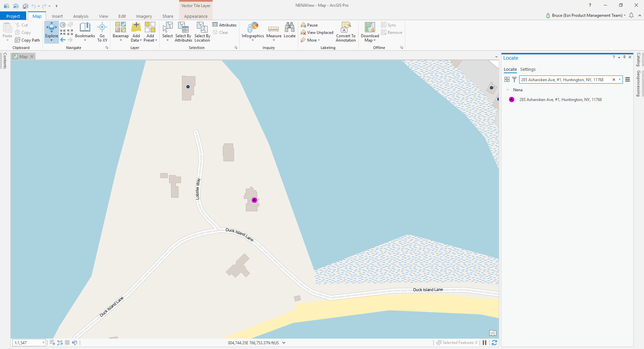The image size is (644, 349).
Task: Open the map views list dropdown
Action: (x=496, y=57)
